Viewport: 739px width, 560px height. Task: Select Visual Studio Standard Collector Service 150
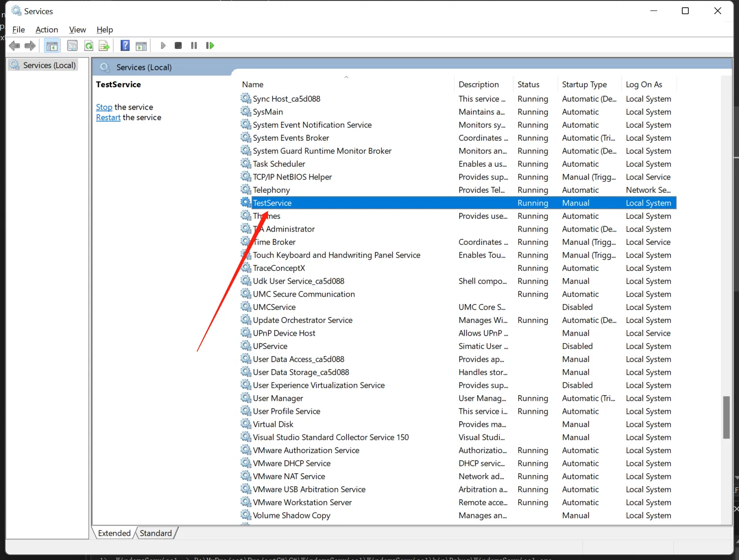tap(458, 437)
